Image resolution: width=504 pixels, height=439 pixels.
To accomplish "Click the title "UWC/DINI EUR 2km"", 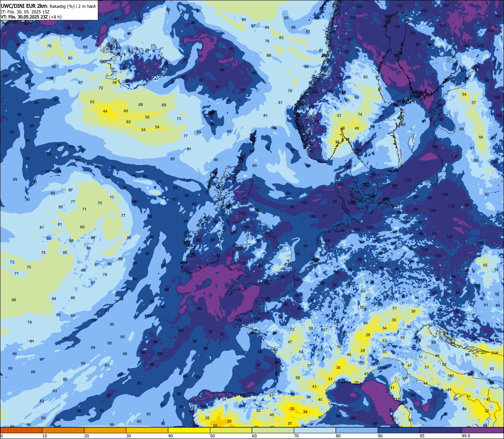I will pos(24,6).
